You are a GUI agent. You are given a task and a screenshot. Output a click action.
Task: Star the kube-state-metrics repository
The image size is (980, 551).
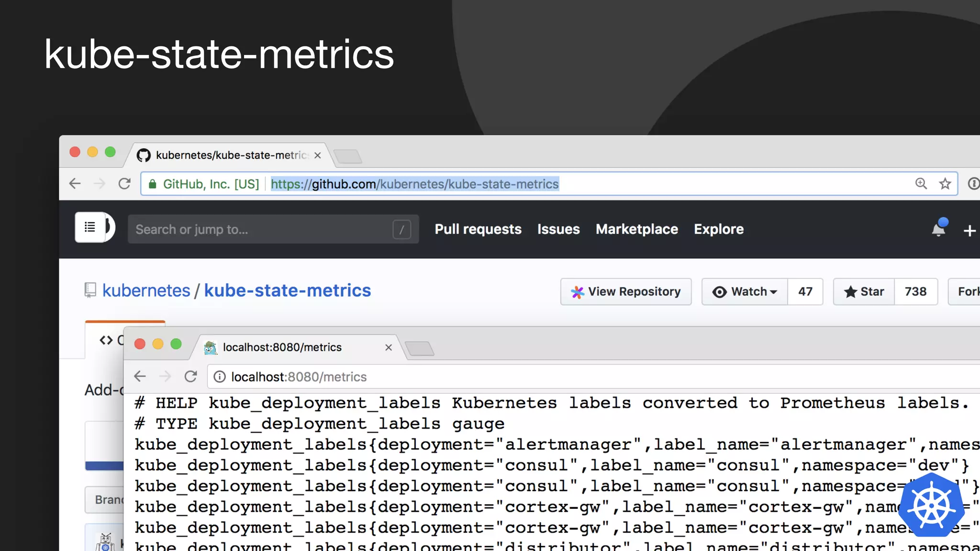[x=864, y=291]
